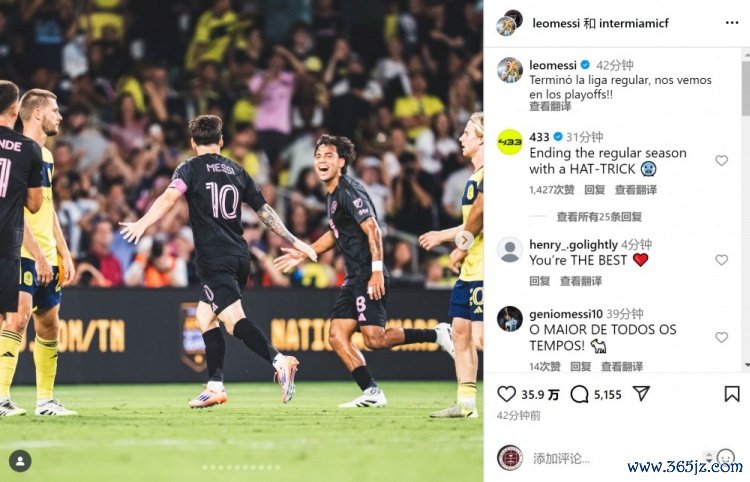This screenshot has height=482, width=750.
Task: Like the 433 comment
Action: click(721, 161)
